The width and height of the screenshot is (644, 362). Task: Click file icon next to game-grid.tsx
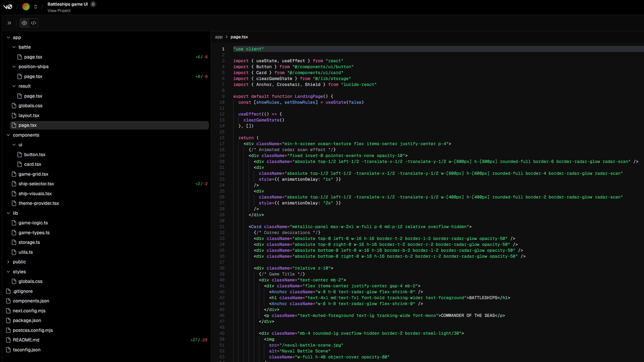point(14,174)
